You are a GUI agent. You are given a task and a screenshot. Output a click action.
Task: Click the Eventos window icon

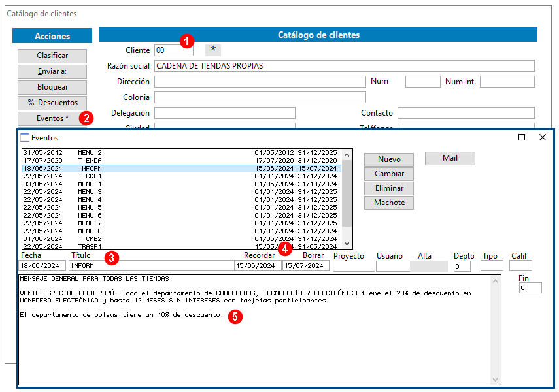pos(25,138)
